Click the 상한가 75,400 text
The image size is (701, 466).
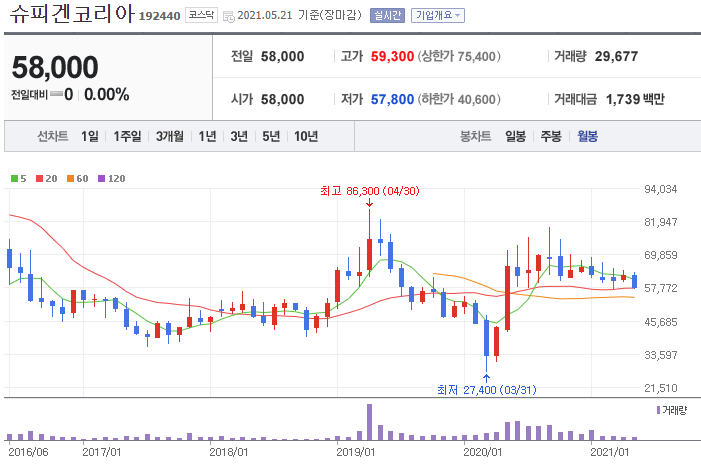coord(459,56)
